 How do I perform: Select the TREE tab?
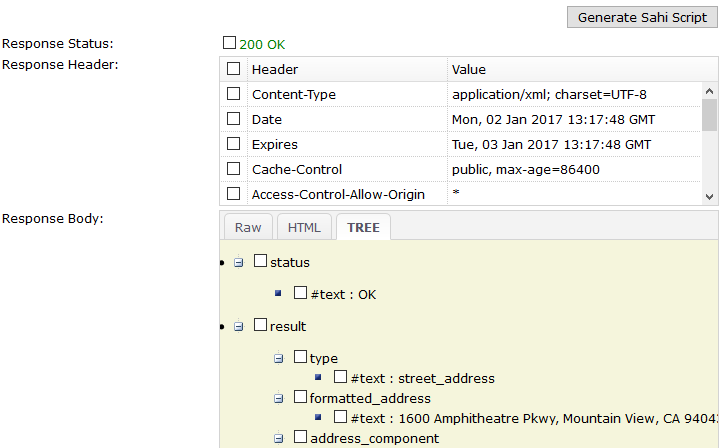363,227
